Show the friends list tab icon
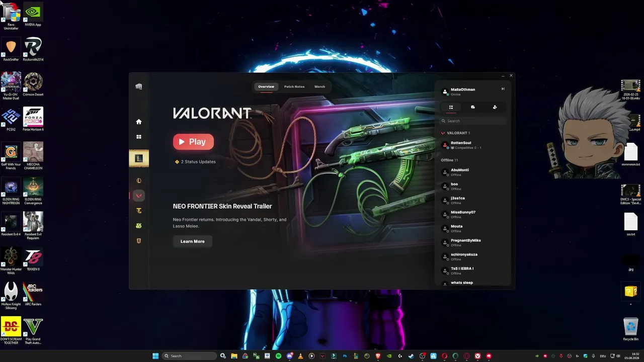644x362 pixels. tap(451, 107)
